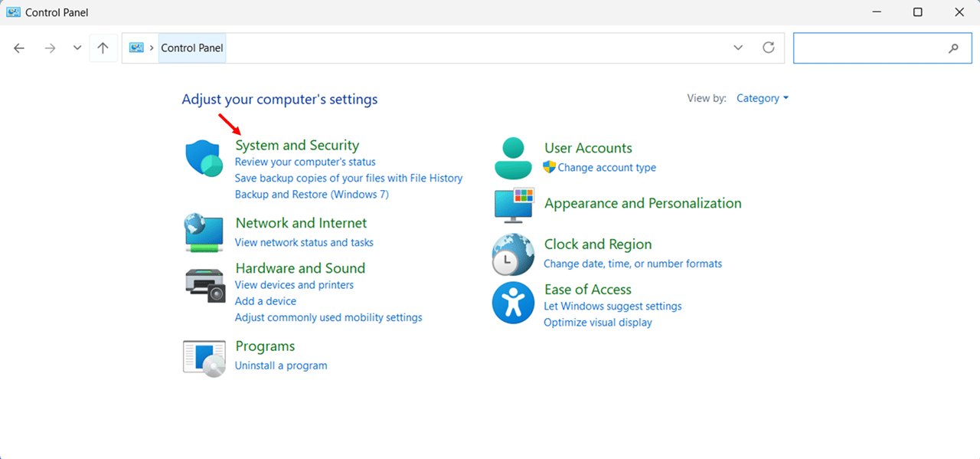Open the Network and Internet globe icon
This screenshot has width=980, height=459.
[x=204, y=232]
